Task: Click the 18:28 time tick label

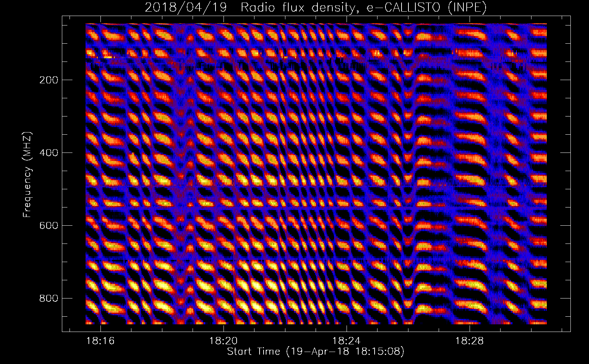Action: [x=470, y=341]
